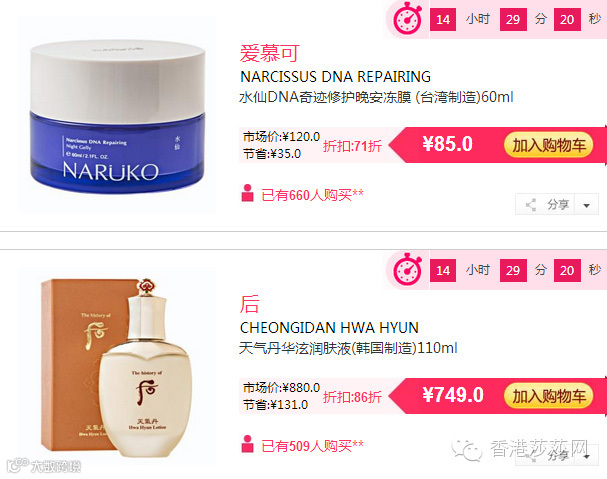Open the 爱慕可 brand link
The image size is (607, 479).
(x=269, y=53)
